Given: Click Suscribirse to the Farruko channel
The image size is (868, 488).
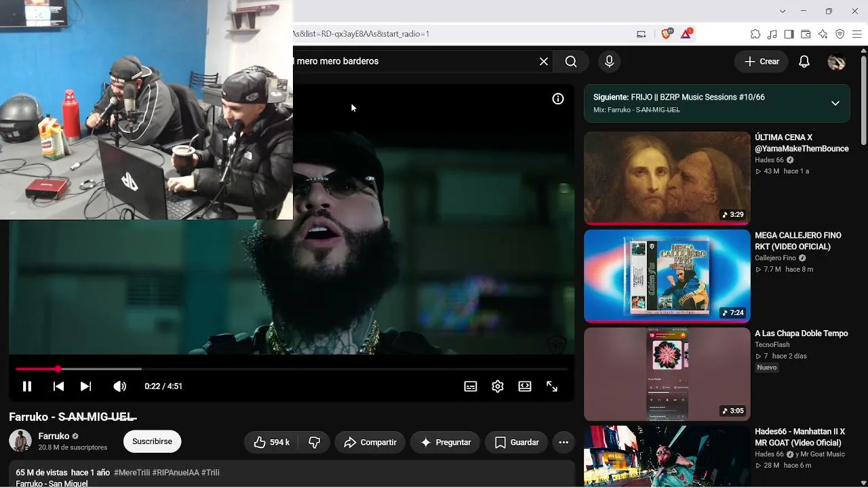Looking at the screenshot, I should point(152,441).
